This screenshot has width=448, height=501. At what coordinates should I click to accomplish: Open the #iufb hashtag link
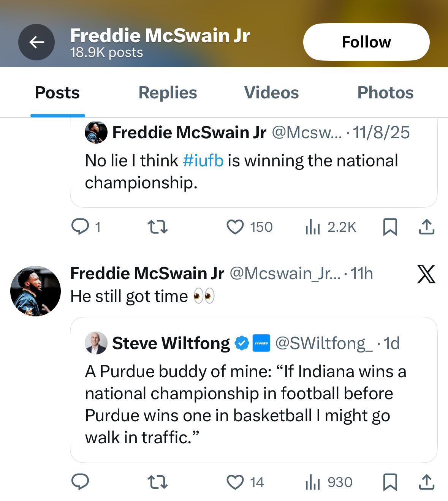click(x=203, y=161)
